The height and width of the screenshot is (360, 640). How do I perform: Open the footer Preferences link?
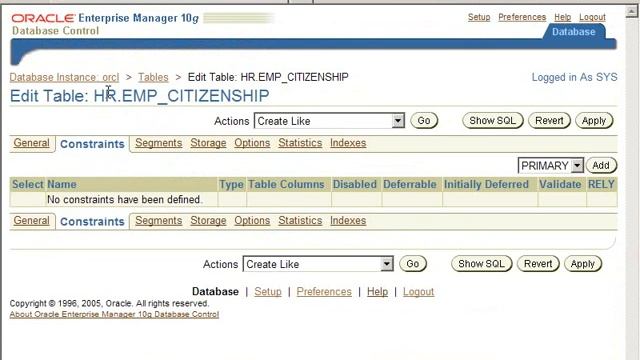pos(324,291)
